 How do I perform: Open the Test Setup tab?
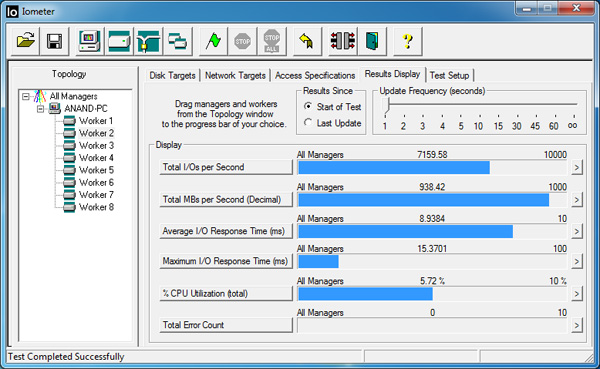tap(450, 75)
